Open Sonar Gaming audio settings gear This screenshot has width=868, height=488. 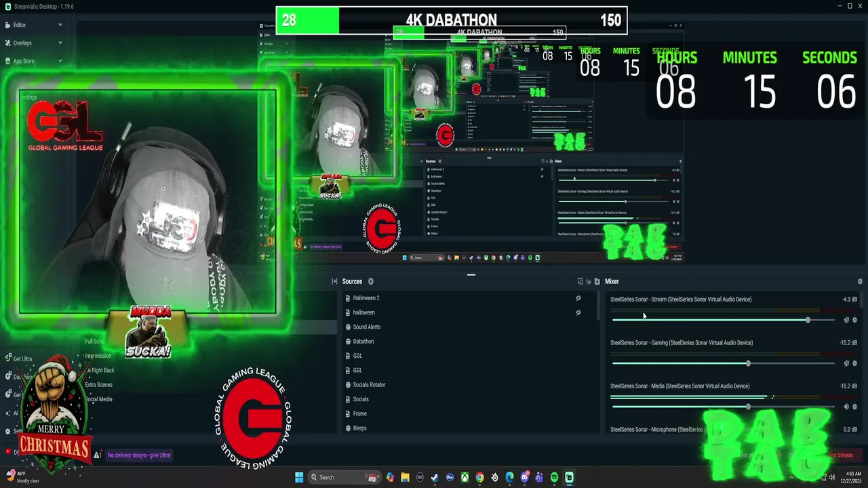point(854,363)
